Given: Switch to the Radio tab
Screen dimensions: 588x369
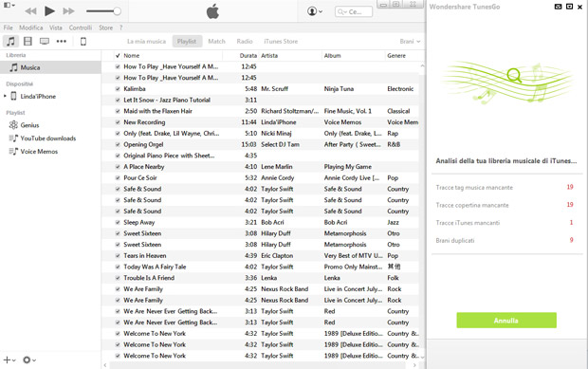Looking at the screenshot, I should point(245,41).
